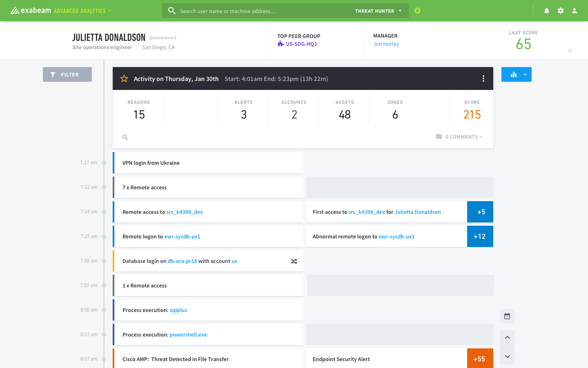
Task: Click the user or machine search field
Action: [261, 11]
